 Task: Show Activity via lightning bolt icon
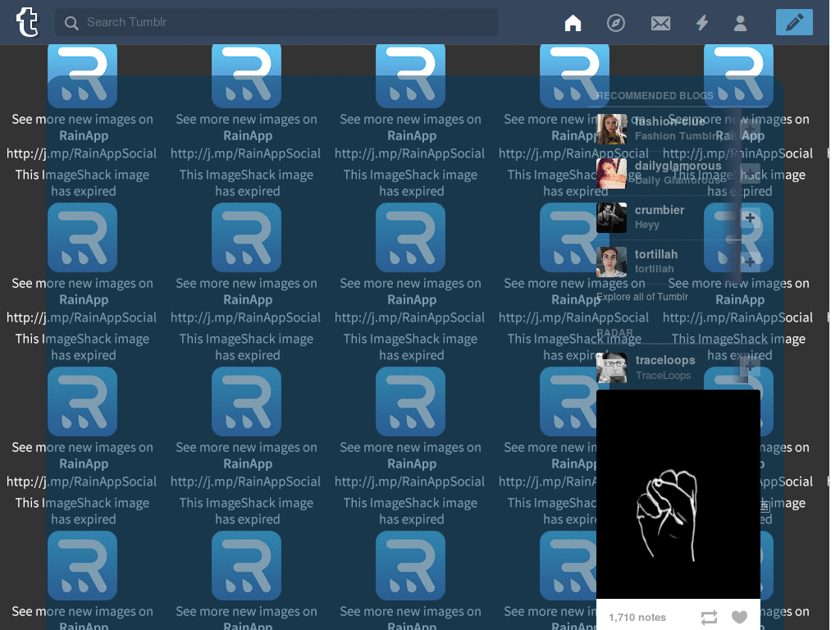pos(702,22)
